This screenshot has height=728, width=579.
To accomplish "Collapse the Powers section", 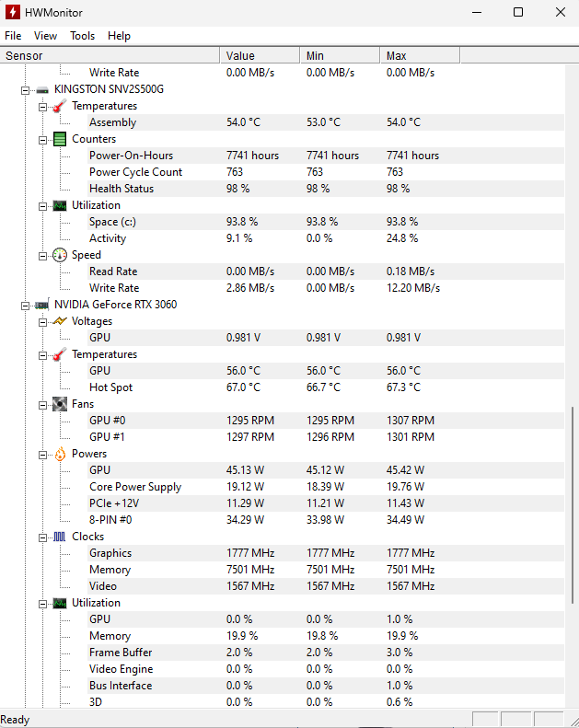I will (x=42, y=454).
